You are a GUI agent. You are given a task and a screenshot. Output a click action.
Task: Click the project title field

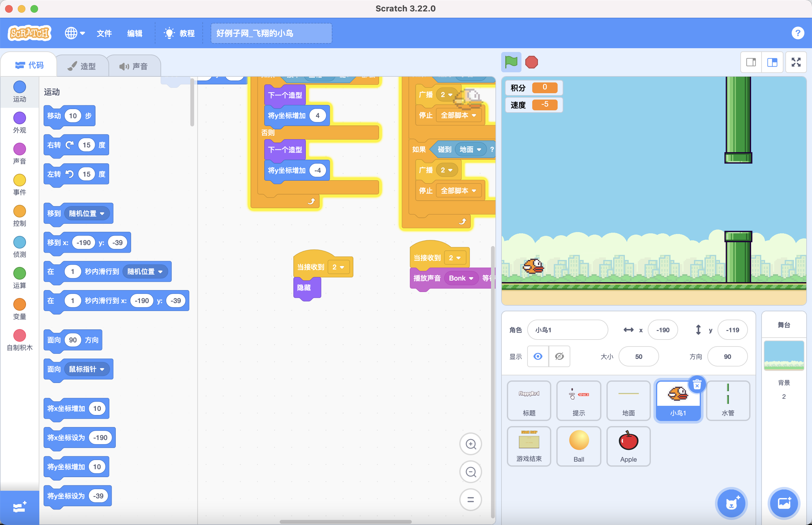271,33
